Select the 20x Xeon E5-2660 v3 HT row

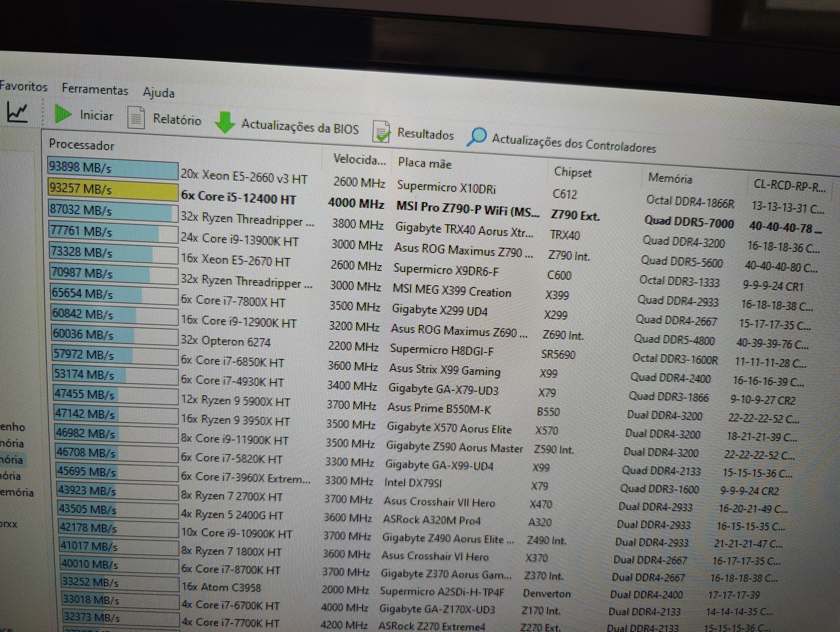[x=244, y=177]
